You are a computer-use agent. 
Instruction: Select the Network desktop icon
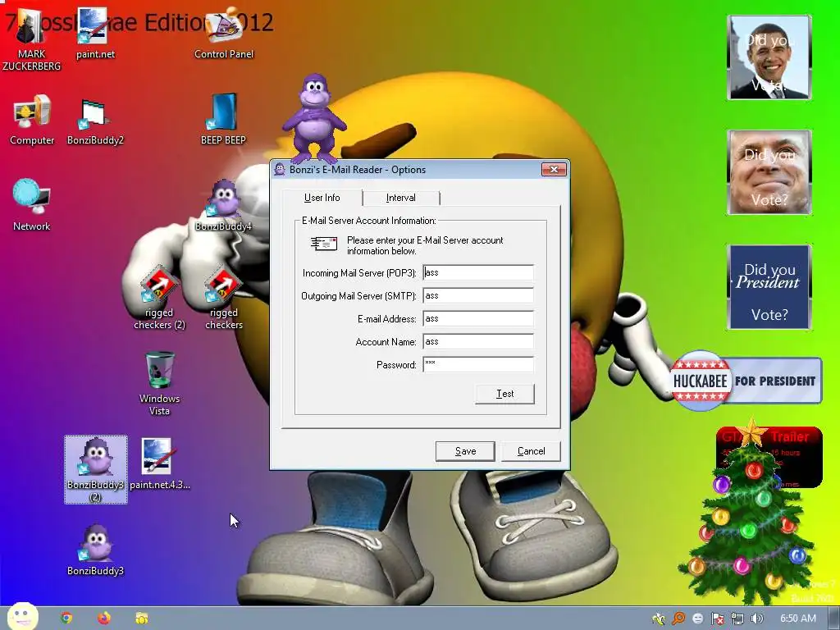tap(32, 205)
